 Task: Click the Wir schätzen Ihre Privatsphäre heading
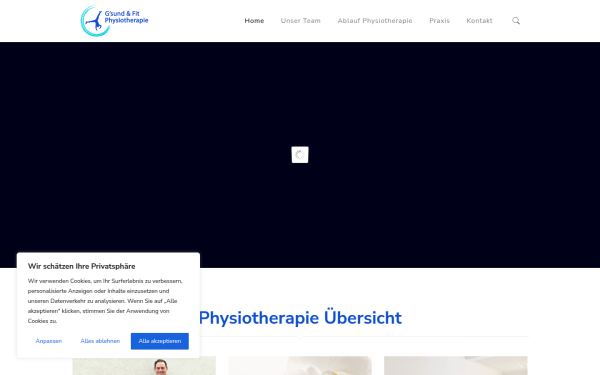pos(82,266)
